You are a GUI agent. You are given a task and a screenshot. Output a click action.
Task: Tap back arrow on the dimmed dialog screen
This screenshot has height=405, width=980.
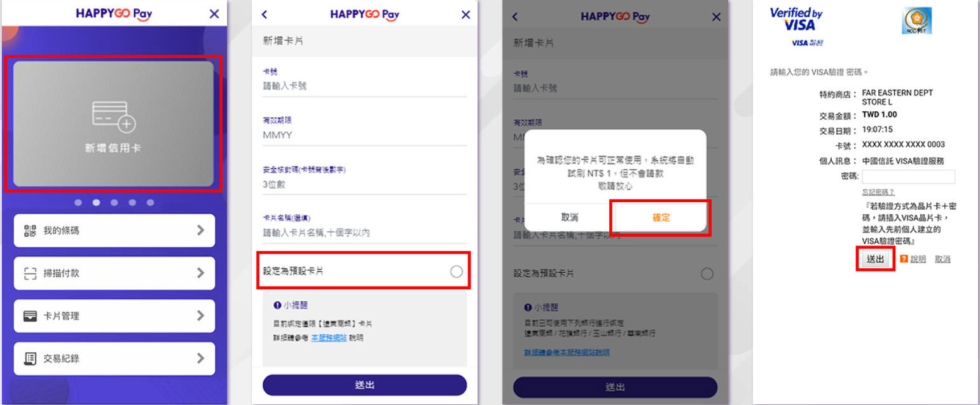tap(515, 17)
